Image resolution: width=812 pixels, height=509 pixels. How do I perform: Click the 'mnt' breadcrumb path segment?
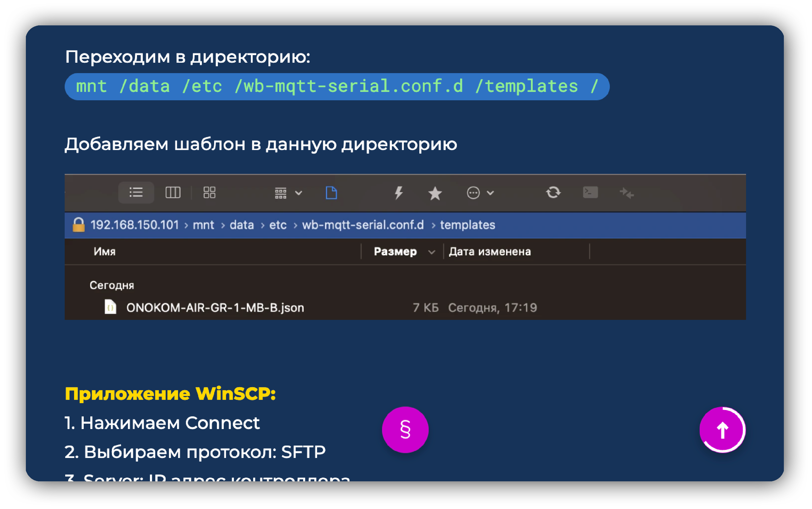203,225
